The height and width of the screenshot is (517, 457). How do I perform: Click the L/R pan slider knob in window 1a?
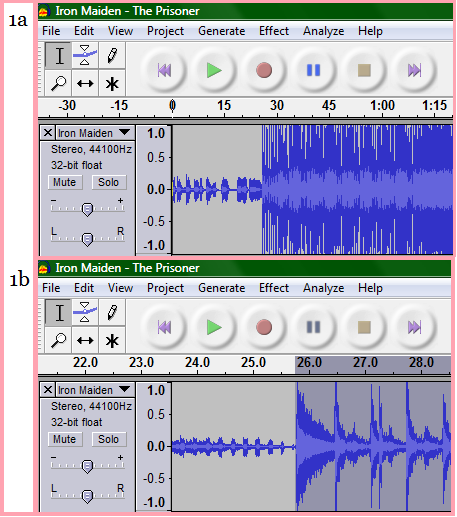(87, 239)
